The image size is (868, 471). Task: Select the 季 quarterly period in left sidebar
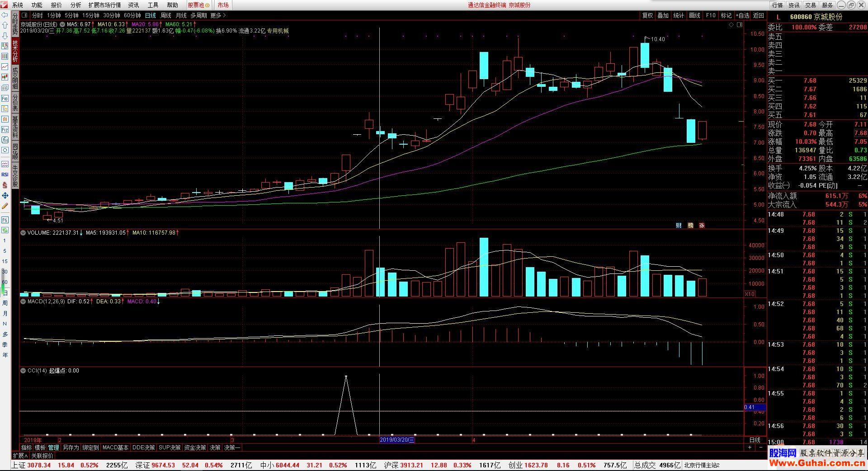5,344
